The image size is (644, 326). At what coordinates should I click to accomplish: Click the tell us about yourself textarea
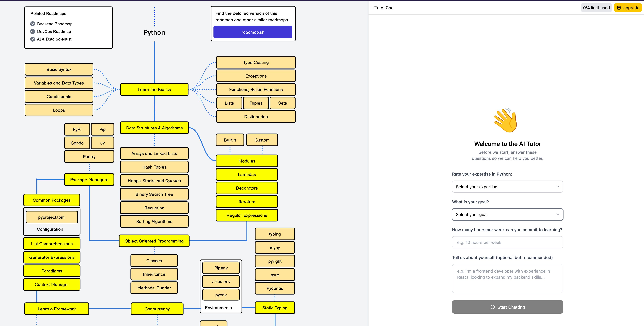point(507,278)
